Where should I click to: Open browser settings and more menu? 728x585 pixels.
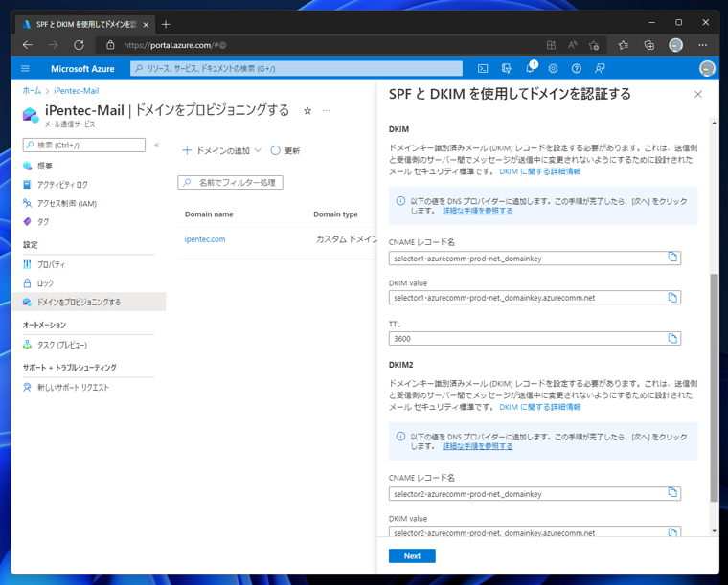pos(702,45)
